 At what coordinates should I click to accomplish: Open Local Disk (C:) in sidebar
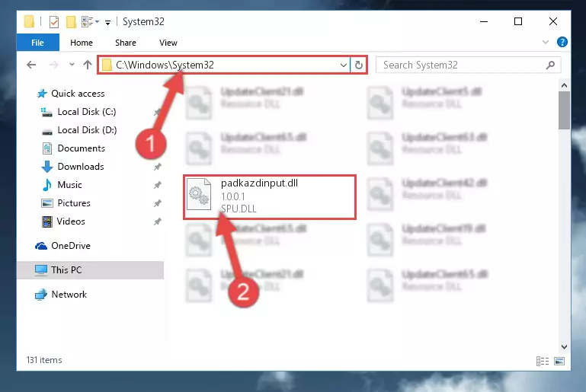point(87,112)
